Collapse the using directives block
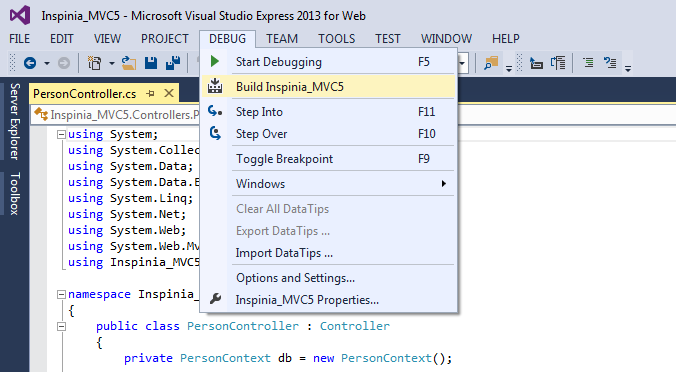The height and width of the screenshot is (372, 676). [x=61, y=134]
